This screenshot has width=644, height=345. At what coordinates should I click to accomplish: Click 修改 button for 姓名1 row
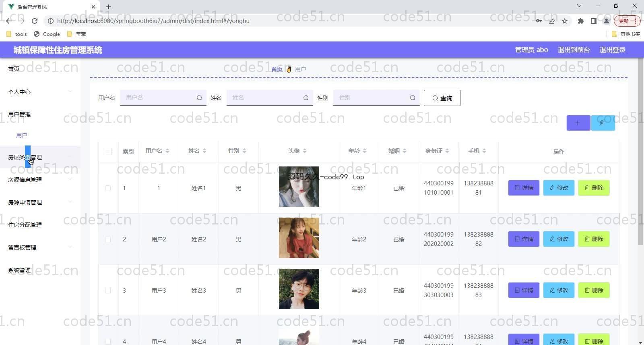click(559, 188)
